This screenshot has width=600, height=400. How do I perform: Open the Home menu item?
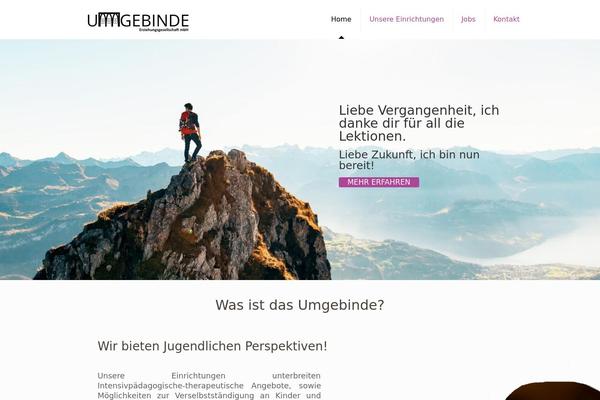click(x=341, y=19)
